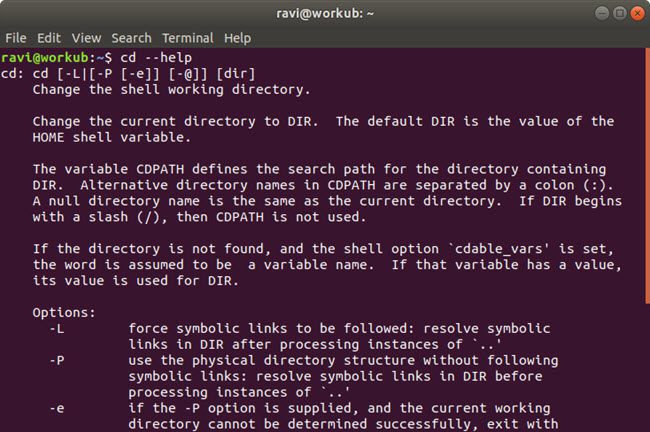Open the Help menu

point(238,38)
